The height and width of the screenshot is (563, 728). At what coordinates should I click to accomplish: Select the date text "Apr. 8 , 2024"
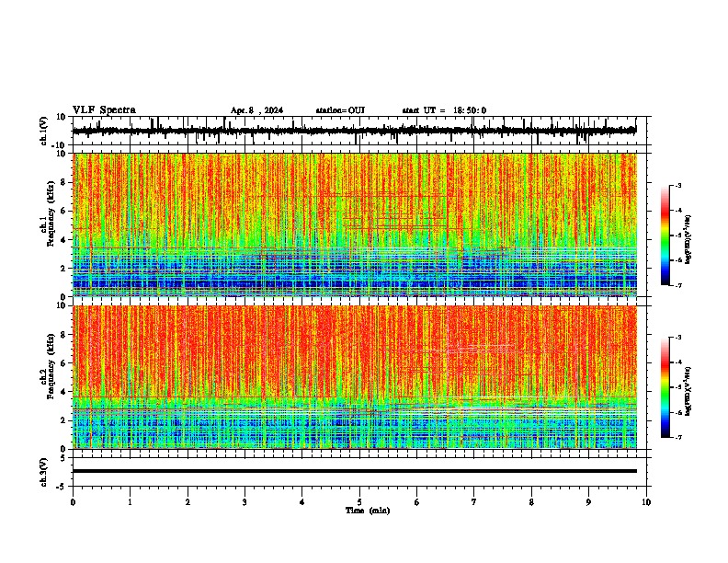pyautogui.click(x=256, y=110)
